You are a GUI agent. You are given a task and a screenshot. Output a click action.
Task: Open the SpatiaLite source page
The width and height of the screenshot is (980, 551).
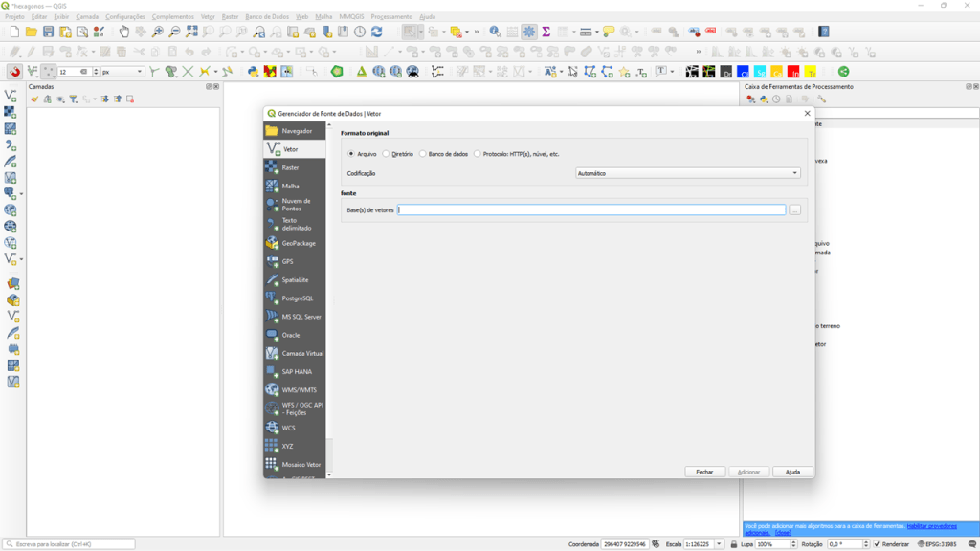295,280
